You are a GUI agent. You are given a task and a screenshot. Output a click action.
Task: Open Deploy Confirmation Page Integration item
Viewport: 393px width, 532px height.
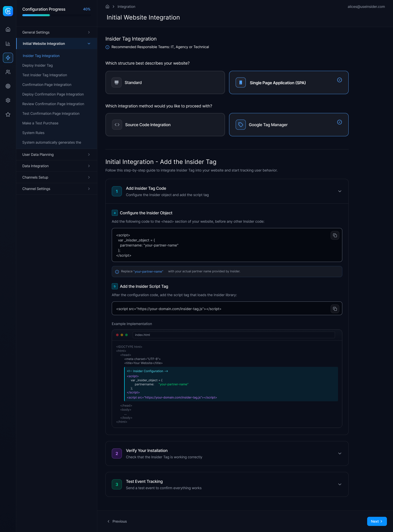[x=53, y=94]
